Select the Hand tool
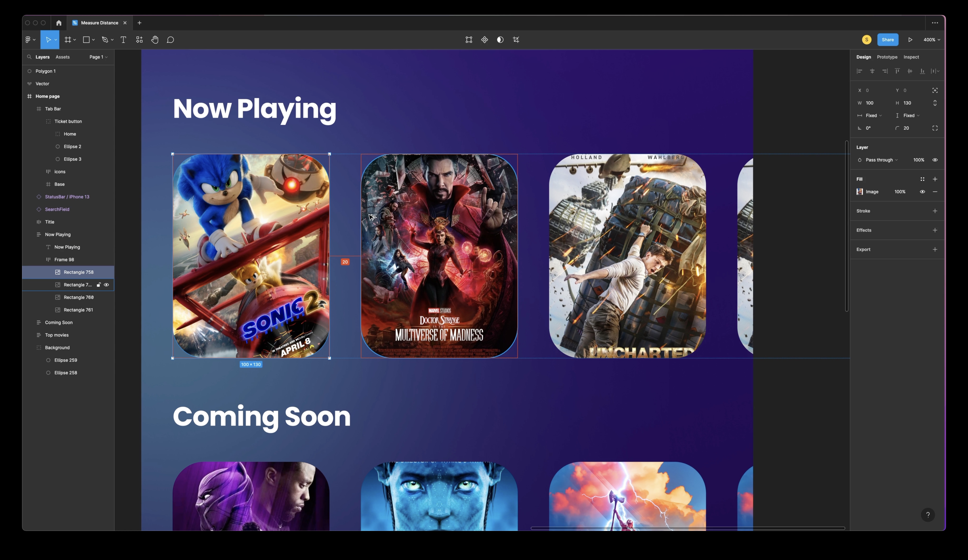 pos(155,39)
